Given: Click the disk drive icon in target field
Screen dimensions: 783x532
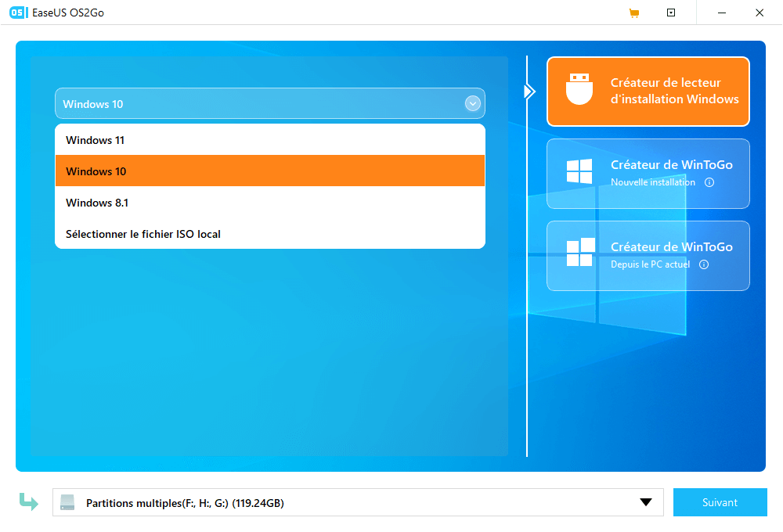Looking at the screenshot, I should click(x=67, y=502).
